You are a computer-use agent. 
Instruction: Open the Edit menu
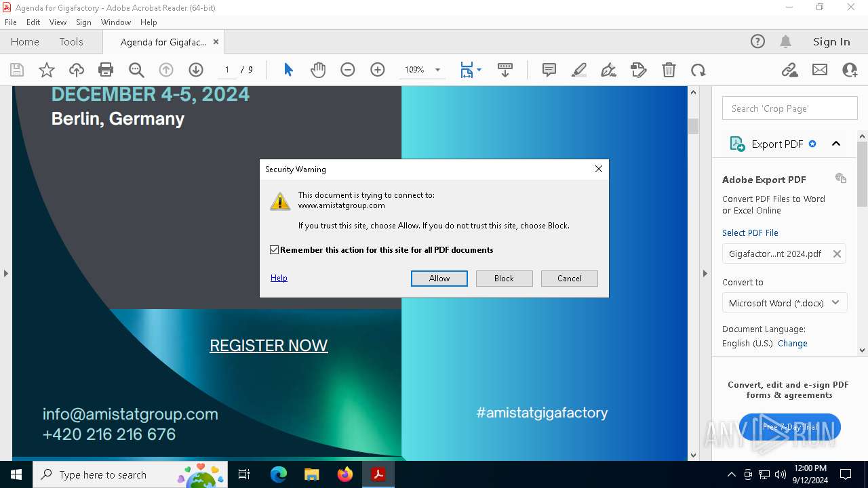pos(33,22)
